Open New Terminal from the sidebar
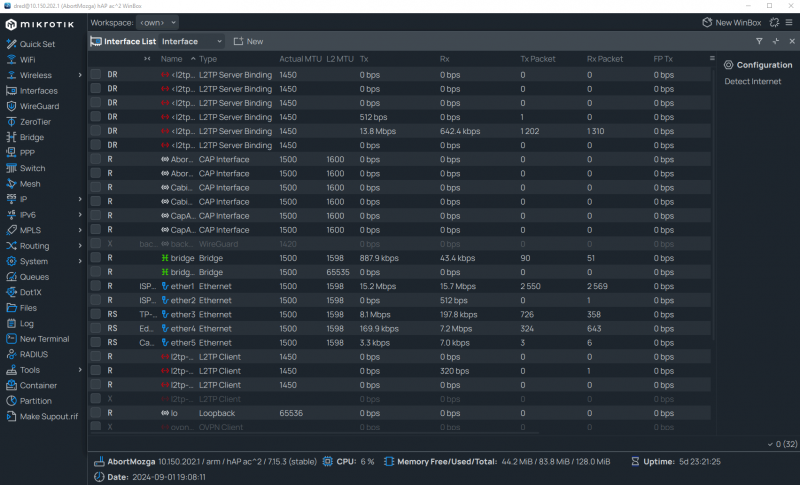Screen dimensions: 800x485 click(x=43, y=339)
